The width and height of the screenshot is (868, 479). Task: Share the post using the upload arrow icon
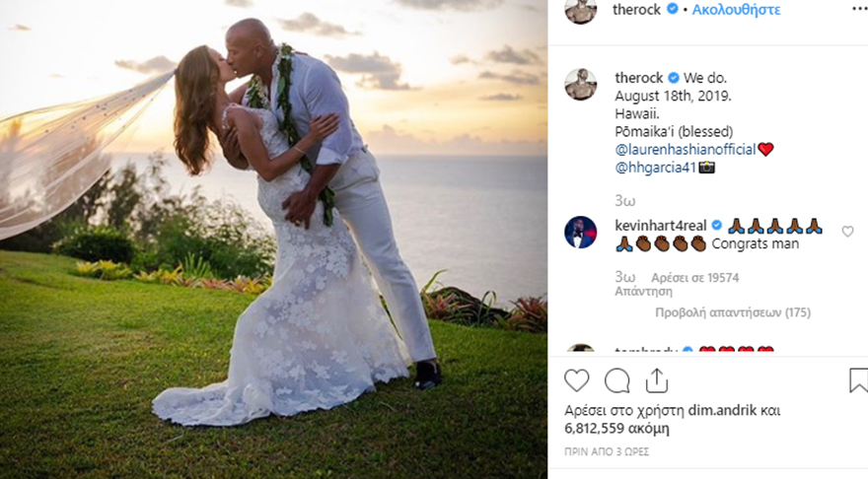pos(657,380)
